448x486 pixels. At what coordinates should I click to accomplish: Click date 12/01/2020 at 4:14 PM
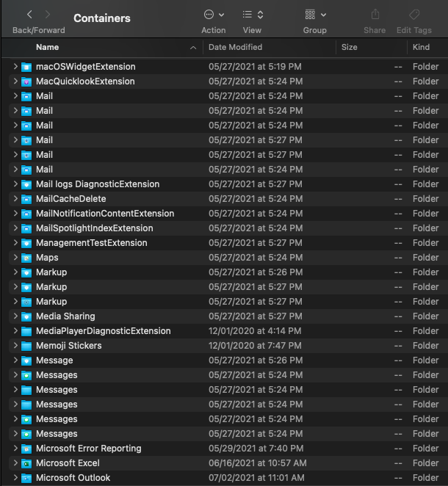click(x=255, y=331)
